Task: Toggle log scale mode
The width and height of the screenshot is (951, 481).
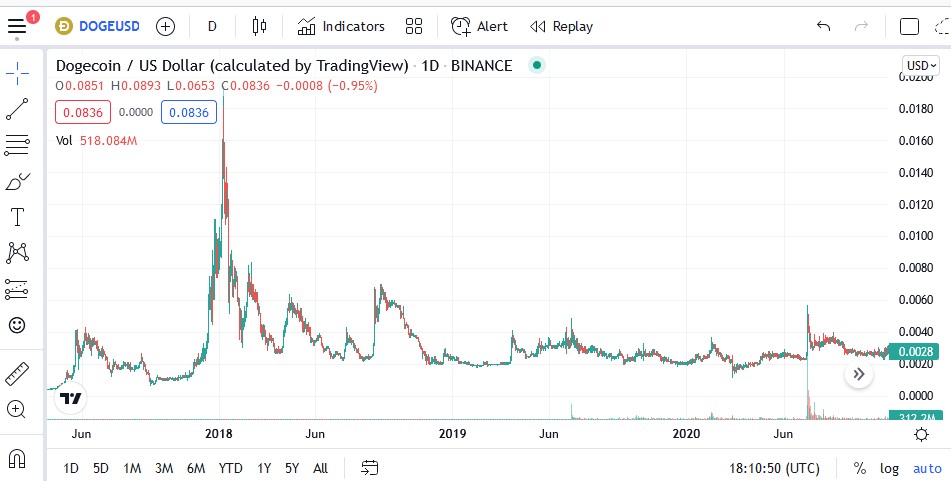Action: [x=889, y=468]
